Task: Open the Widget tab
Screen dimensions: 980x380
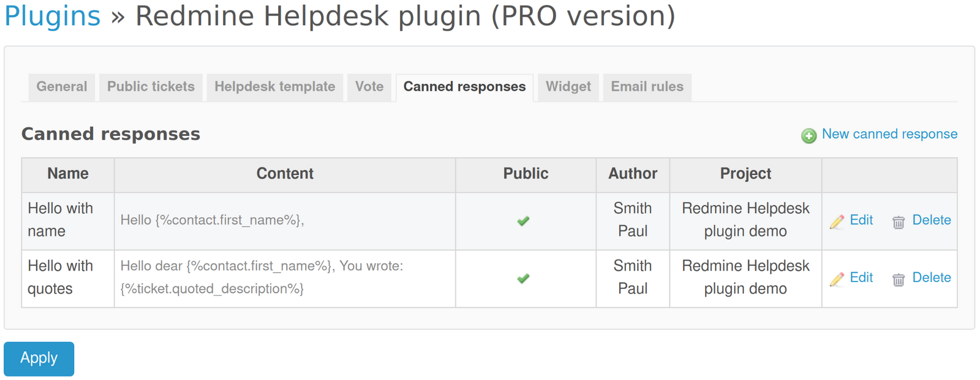Action: click(x=567, y=87)
